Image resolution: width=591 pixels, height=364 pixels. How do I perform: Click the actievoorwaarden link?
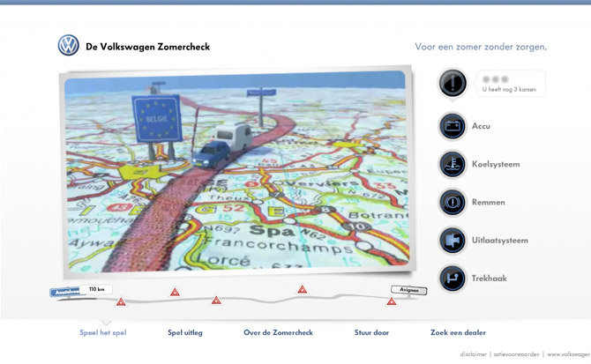(x=516, y=354)
